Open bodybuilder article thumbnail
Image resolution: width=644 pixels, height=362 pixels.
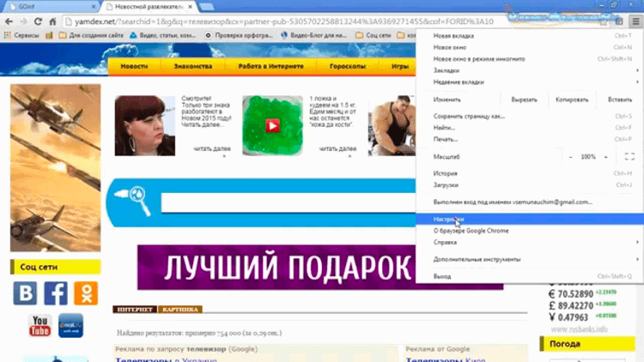(392, 125)
